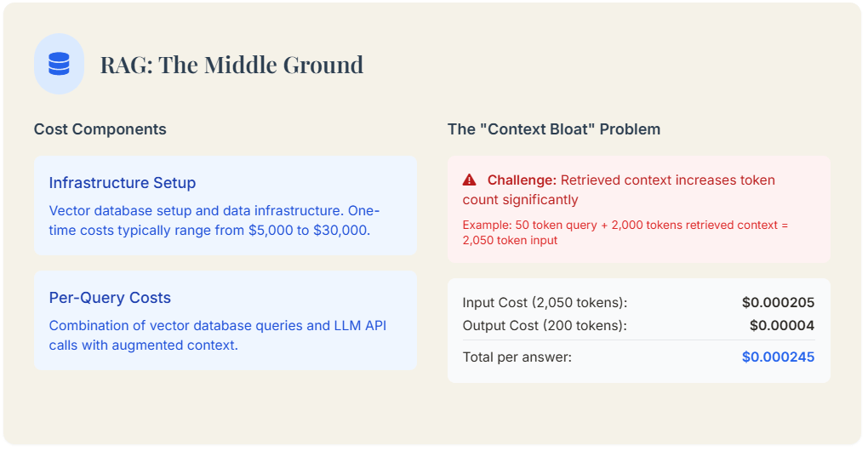Click "Retrieved context increases token" challenge text
The width and height of the screenshot is (868, 451).
668,180
